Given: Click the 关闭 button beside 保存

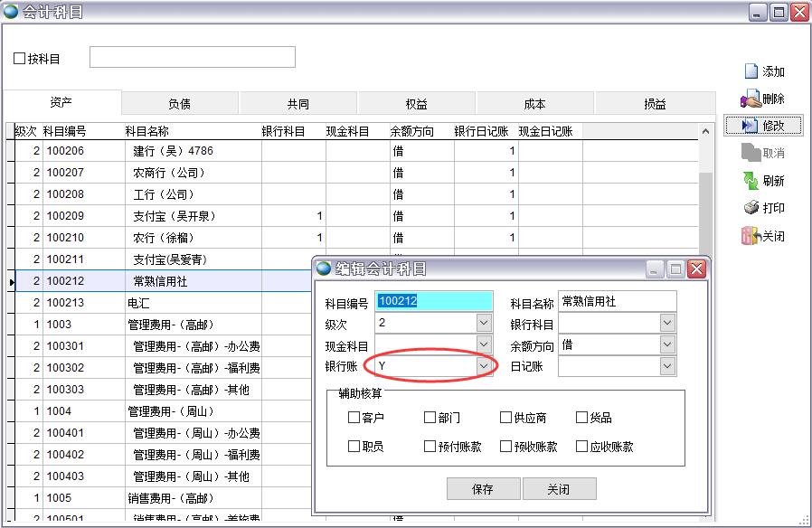Looking at the screenshot, I should (559, 489).
